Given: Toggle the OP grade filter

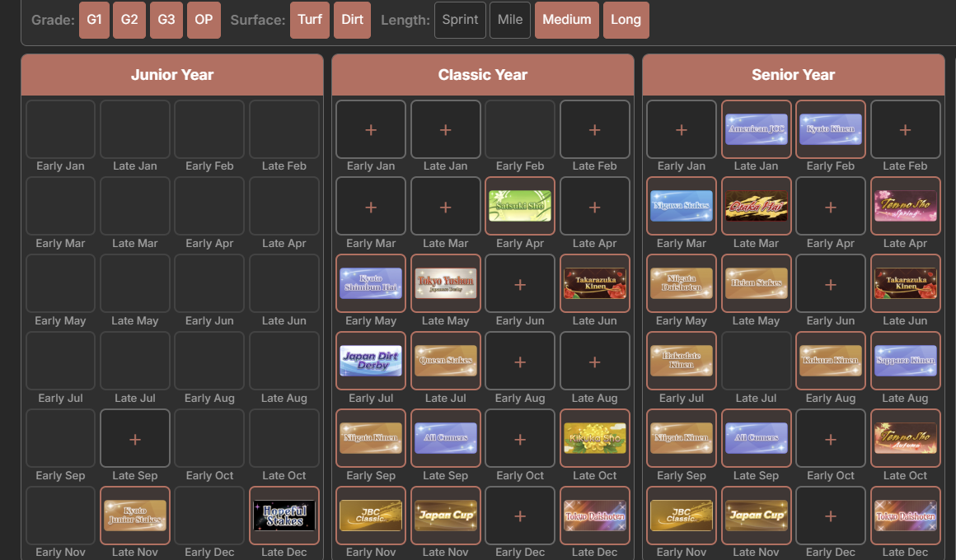Looking at the screenshot, I should pos(204,20).
